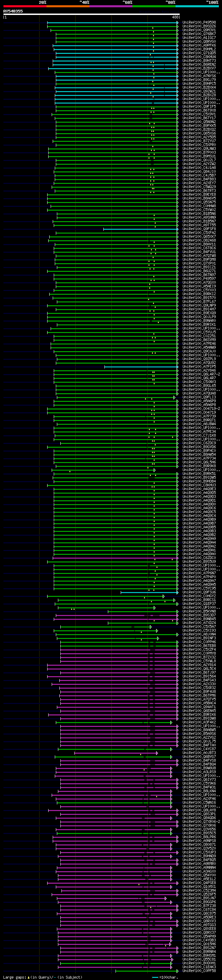Select the UniRef100_C8KHU4 label
The image size is (222, 980).
tap(199, 57)
